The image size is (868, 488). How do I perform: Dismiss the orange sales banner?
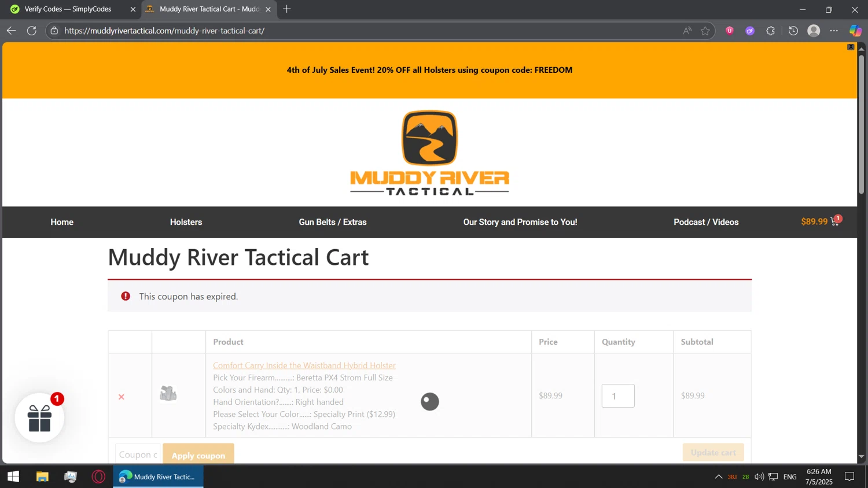pos(851,47)
